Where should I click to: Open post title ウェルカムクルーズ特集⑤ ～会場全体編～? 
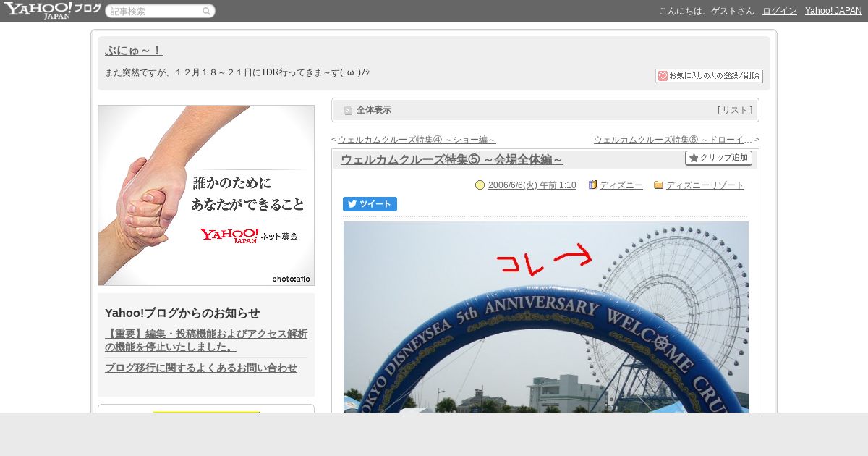click(451, 159)
